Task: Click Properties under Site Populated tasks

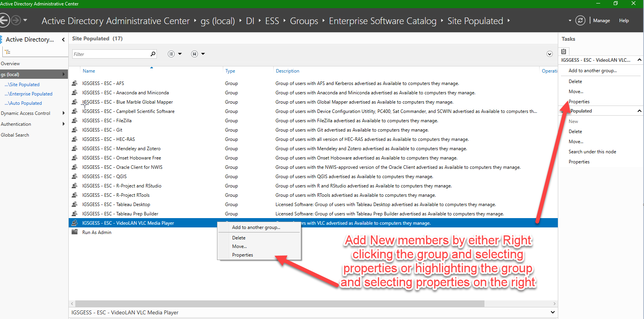Action: [579, 162]
